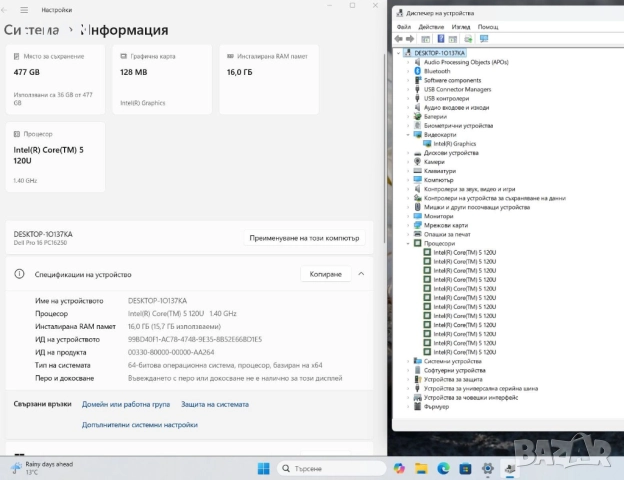Image resolution: width=624 pixels, height=480 pixels.
Task: Click the Процесори category chip icon
Action: click(x=417, y=243)
